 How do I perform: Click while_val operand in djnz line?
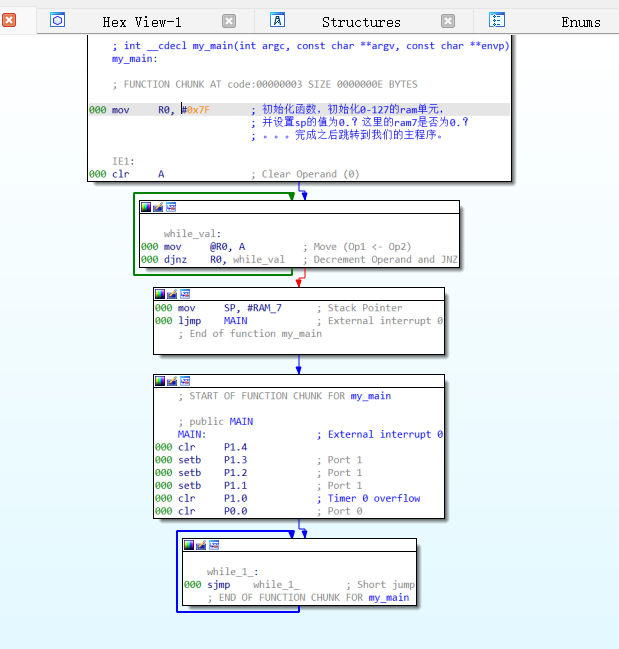tap(259, 260)
